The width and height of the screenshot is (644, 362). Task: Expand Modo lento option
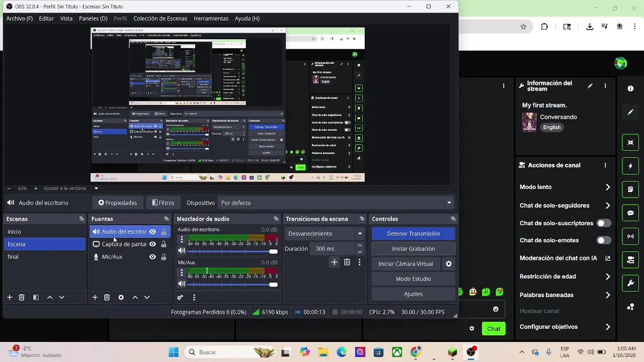click(608, 187)
